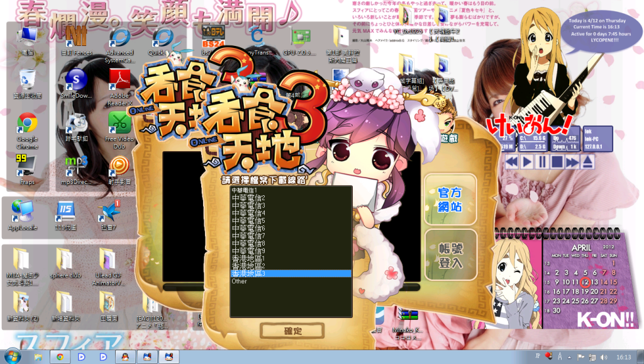This screenshot has width=644, height=364.
Task: Switch to Chrome in the taskbar
Action: (60, 356)
